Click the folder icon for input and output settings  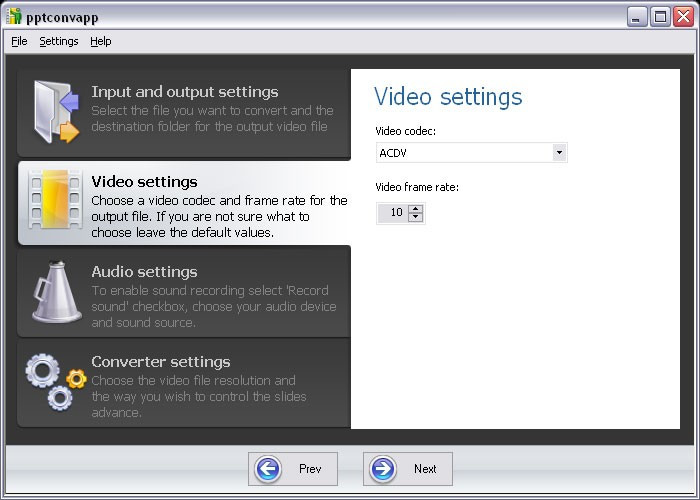tap(56, 112)
